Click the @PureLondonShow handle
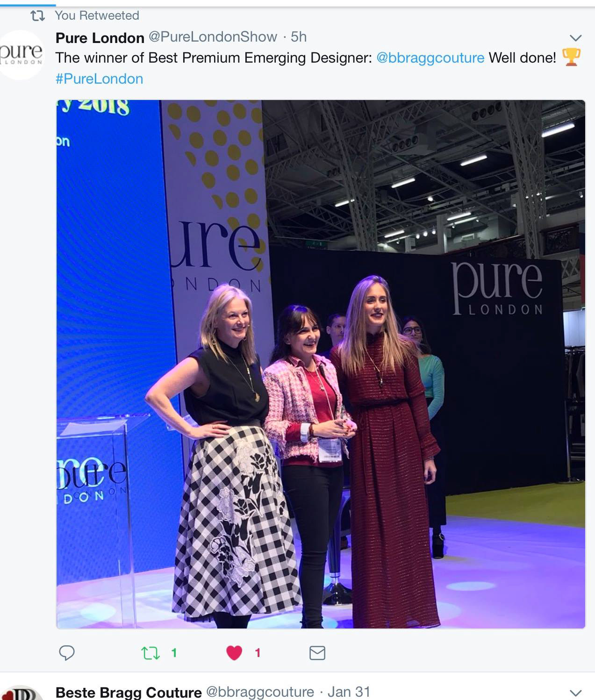The height and width of the screenshot is (700, 595). [x=213, y=37]
